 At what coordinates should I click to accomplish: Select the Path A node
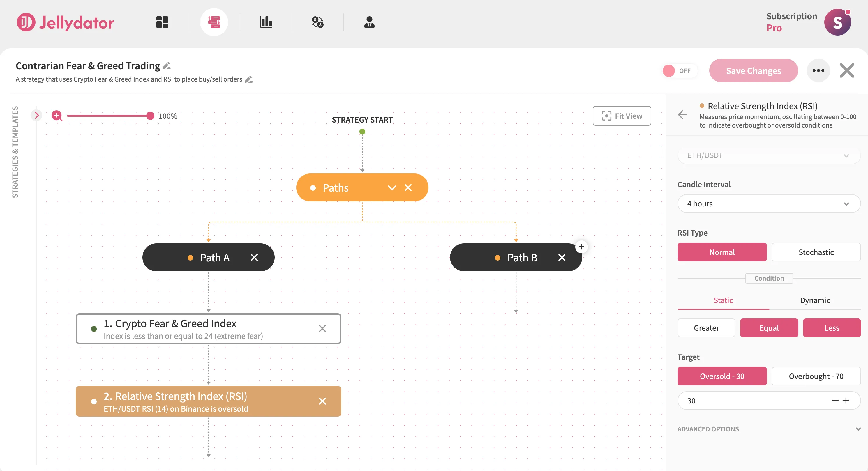point(209,258)
